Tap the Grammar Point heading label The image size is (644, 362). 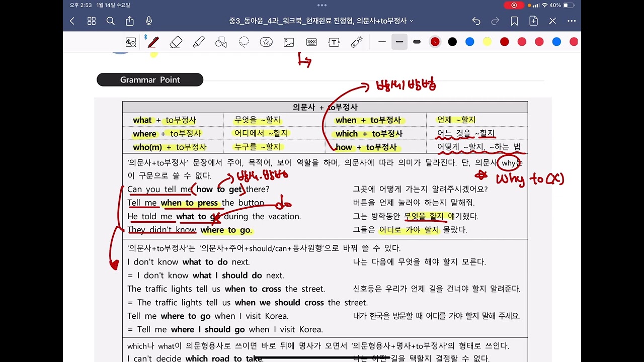[x=150, y=79]
